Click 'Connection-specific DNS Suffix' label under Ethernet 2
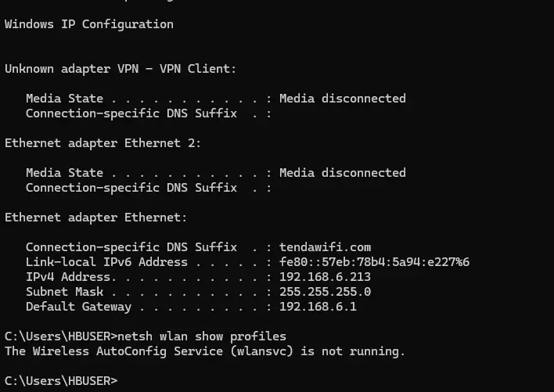Image resolution: width=554 pixels, height=392 pixels. 131,188
